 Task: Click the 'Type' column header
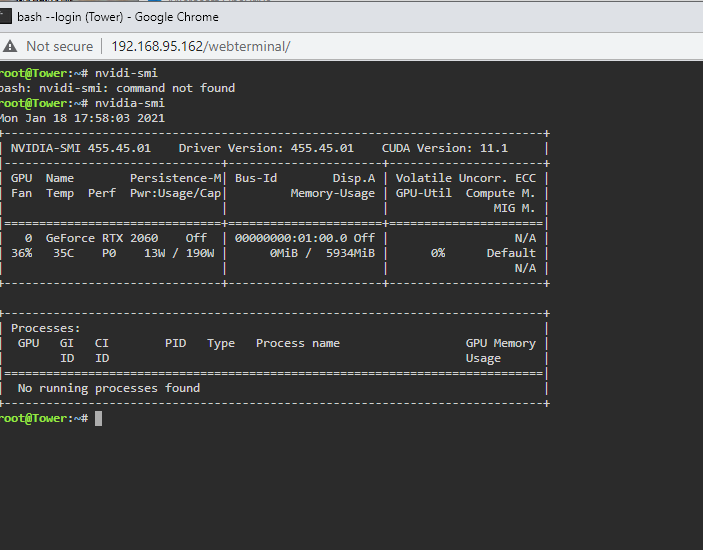[221, 344]
